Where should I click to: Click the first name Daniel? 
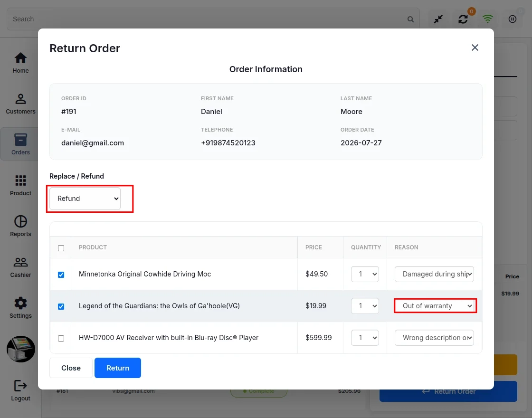211,111
